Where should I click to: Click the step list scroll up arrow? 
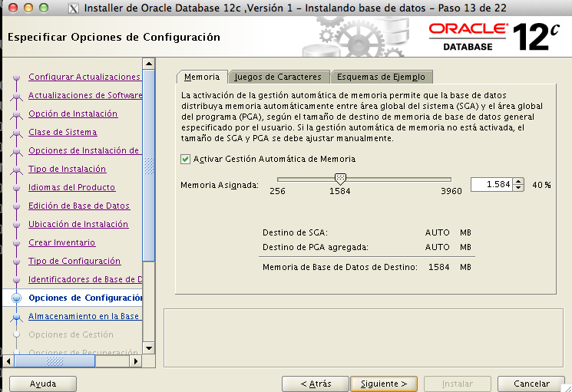pos(148,64)
